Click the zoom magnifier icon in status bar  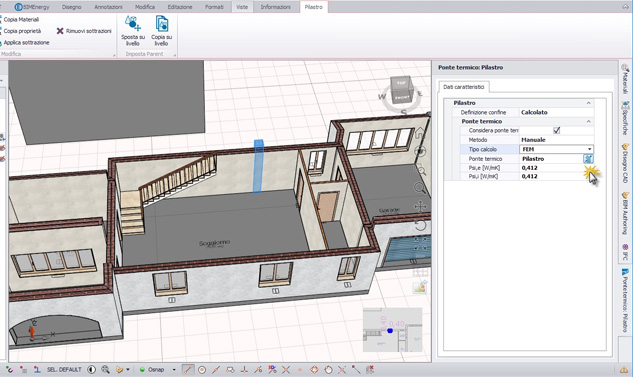[105, 369]
